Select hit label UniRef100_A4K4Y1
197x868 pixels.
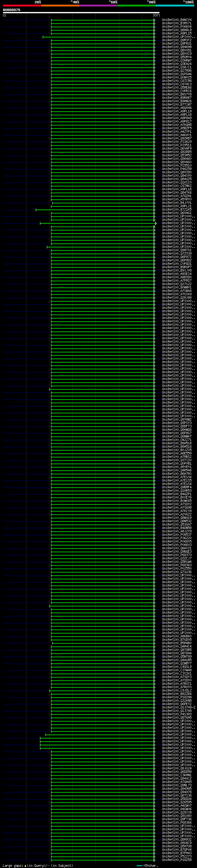[177, 135]
